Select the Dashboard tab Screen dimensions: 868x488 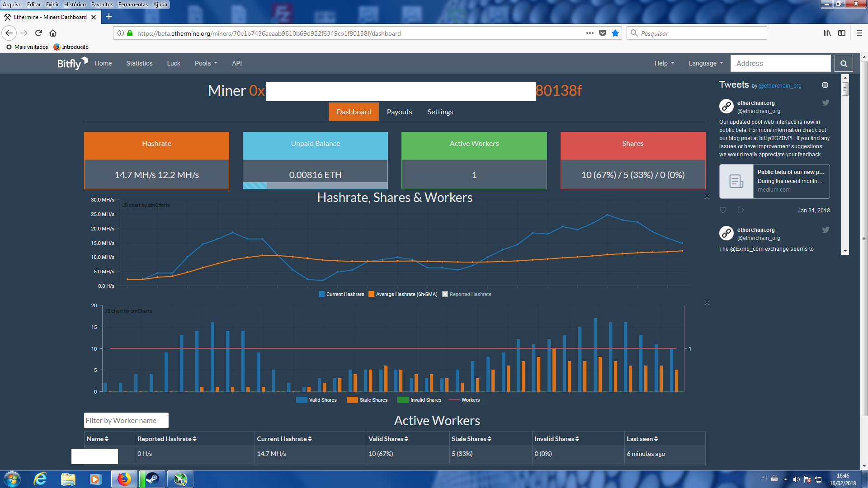pyautogui.click(x=354, y=112)
